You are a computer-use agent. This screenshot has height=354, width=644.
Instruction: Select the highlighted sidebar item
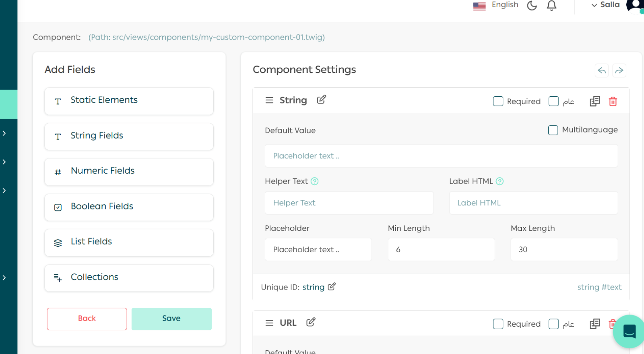[x=8, y=104]
